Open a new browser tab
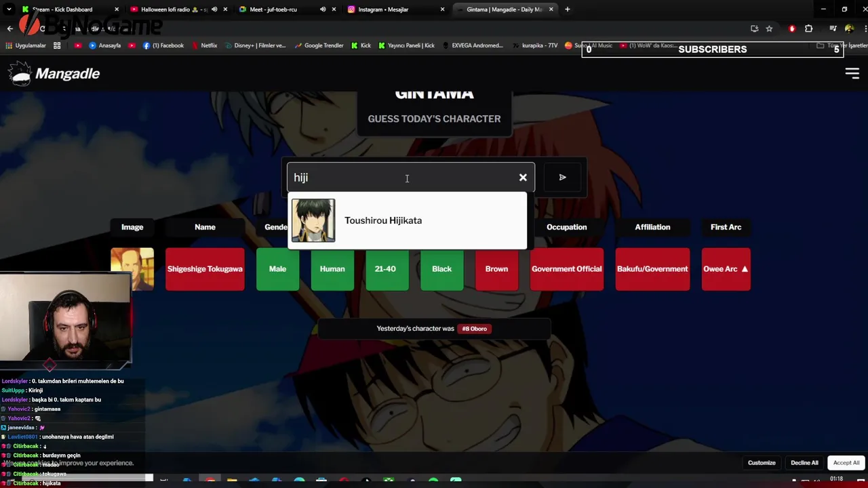 [567, 9]
